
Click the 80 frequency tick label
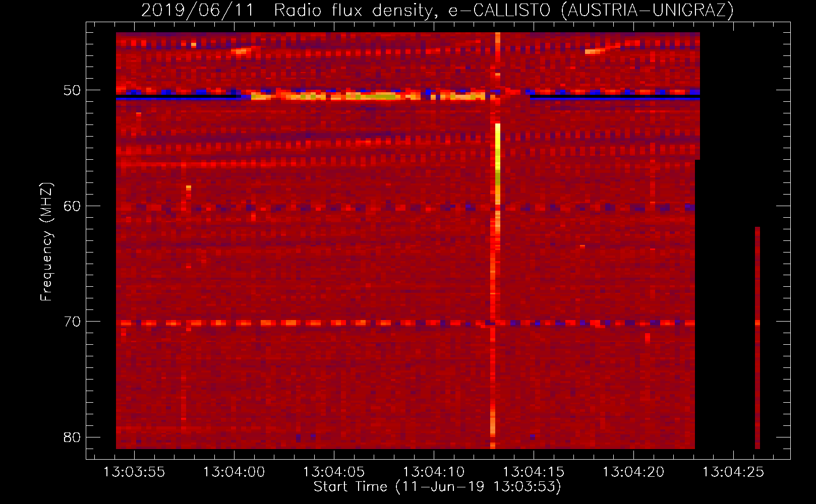pos(72,437)
